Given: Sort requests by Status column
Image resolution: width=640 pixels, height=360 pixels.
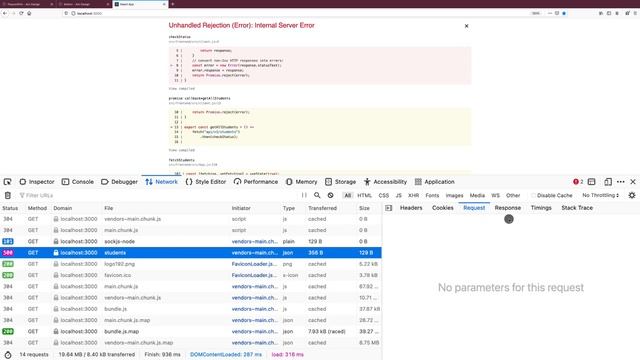Looking at the screenshot, I should click(12, 208).
